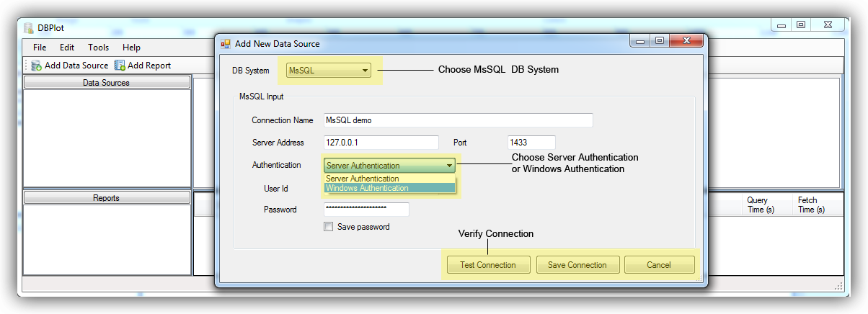Select Windows Authentication from the list
This screenshot has height=314, width=868.
coord(389,188)
